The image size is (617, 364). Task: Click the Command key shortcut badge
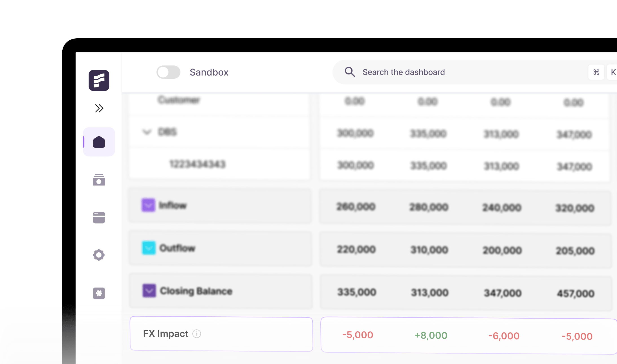point(596,72)
